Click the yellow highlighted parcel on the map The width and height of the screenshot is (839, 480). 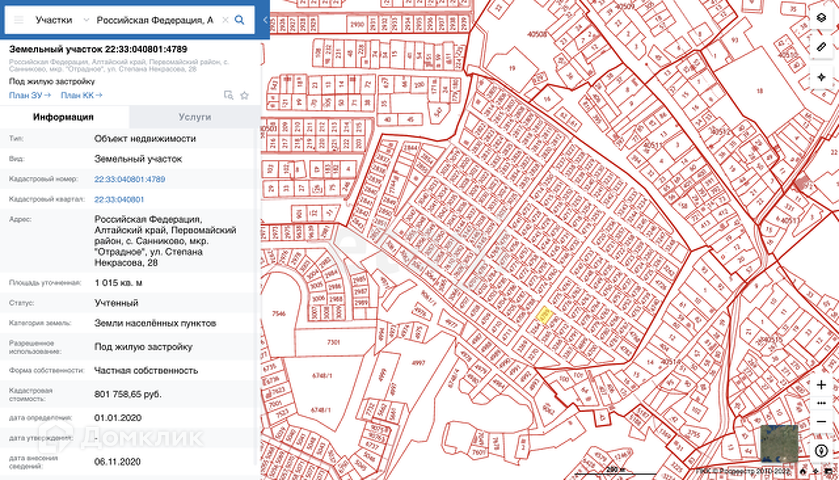coord(544,315)
